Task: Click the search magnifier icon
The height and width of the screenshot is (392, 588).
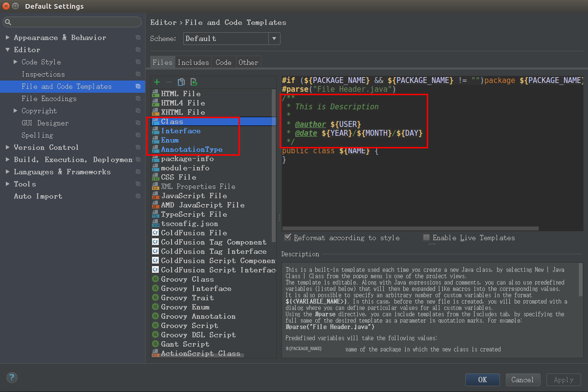Action: pyautogui.click(x=8, y=22)
